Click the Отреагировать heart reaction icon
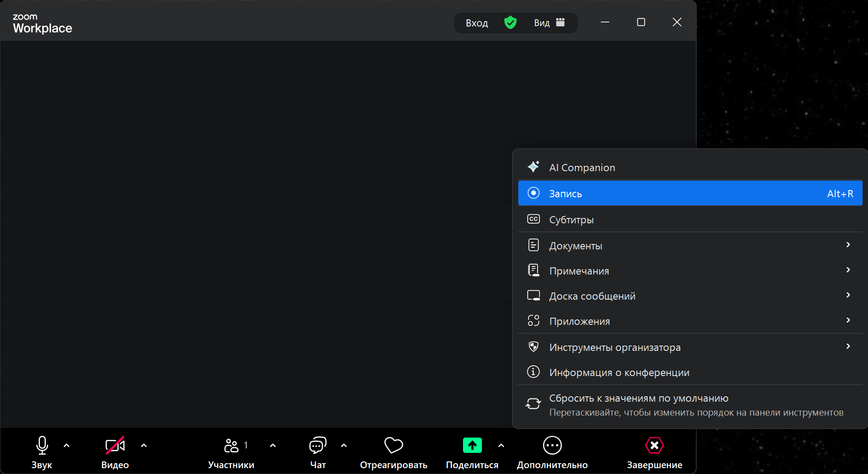Viewport: 868px width, 474px height. click(x=393, y=446)
